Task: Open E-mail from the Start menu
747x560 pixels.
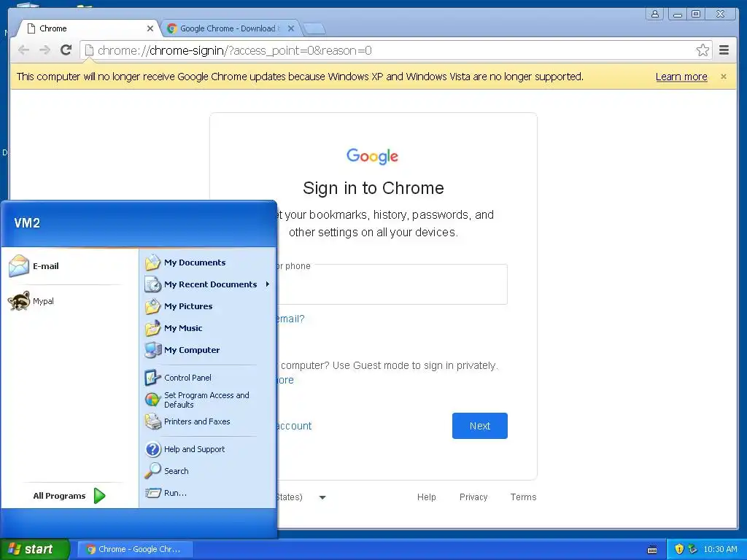Action: (68, 266)
